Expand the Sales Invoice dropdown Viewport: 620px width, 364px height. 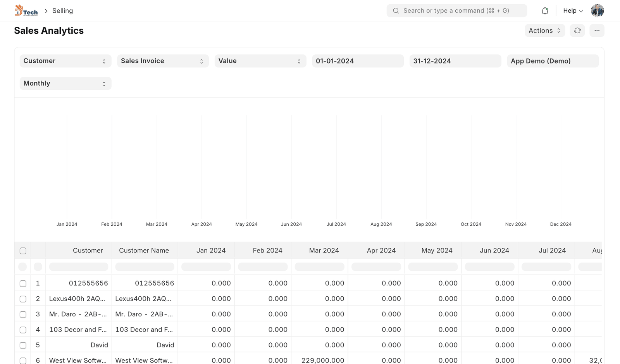[163, 61]
